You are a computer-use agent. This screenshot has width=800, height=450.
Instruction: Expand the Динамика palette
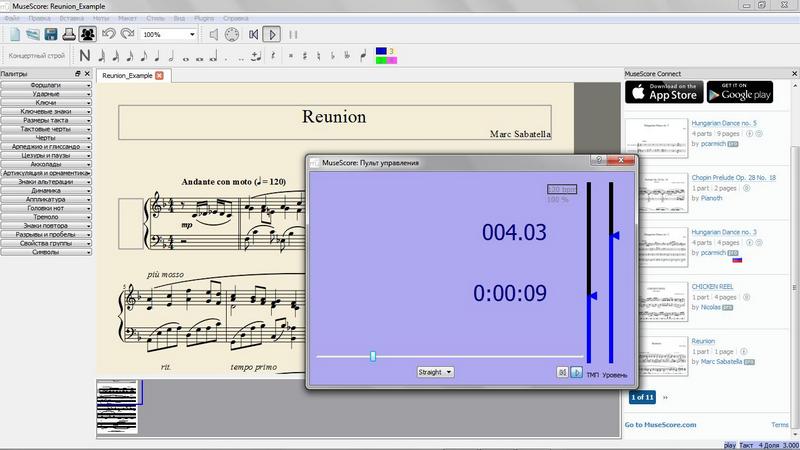[x=46, y=190]
